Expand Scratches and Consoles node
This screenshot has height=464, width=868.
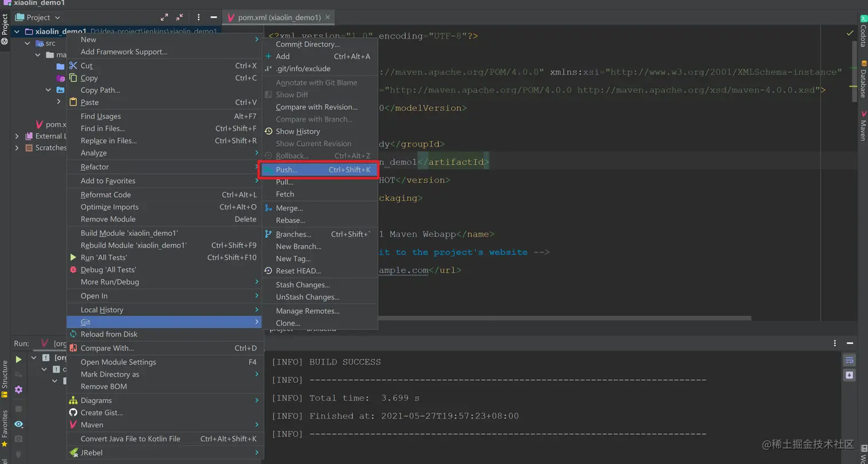(17, 148)
